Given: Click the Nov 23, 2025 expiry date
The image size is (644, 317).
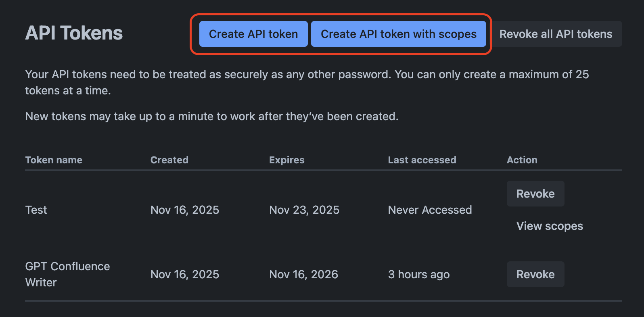Looking at the screenshot, I should pos(304,210).
